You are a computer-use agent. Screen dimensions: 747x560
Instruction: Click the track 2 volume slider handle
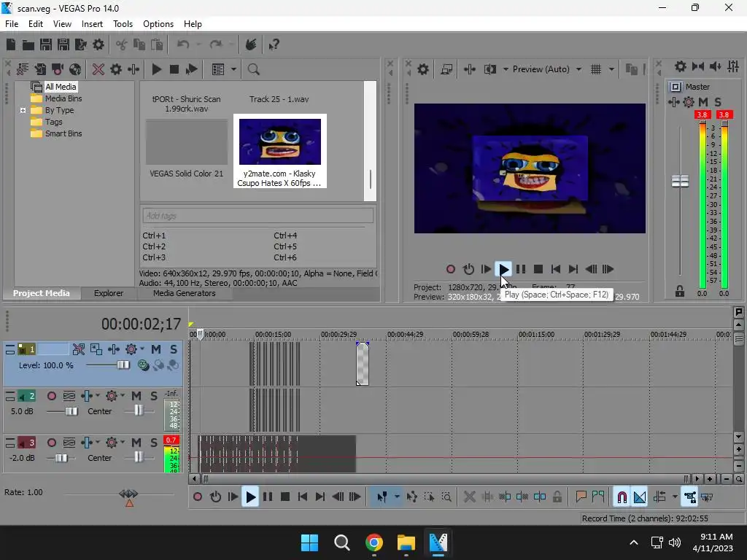71,411
